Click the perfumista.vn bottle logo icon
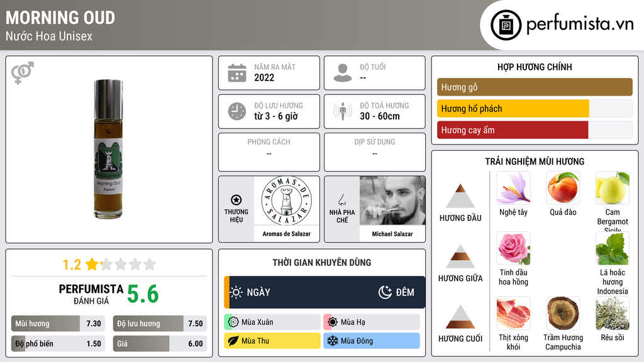The image size is (644, 362). (506, 25)
